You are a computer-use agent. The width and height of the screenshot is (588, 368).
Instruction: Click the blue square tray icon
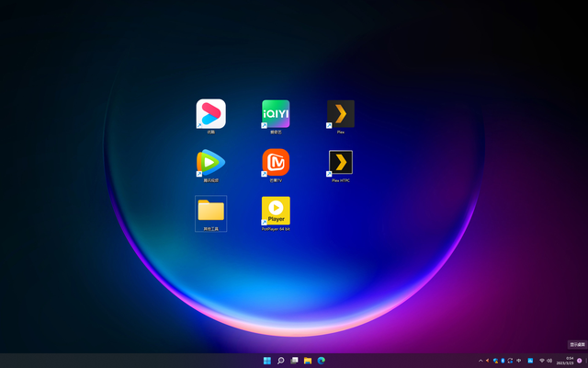530,361
